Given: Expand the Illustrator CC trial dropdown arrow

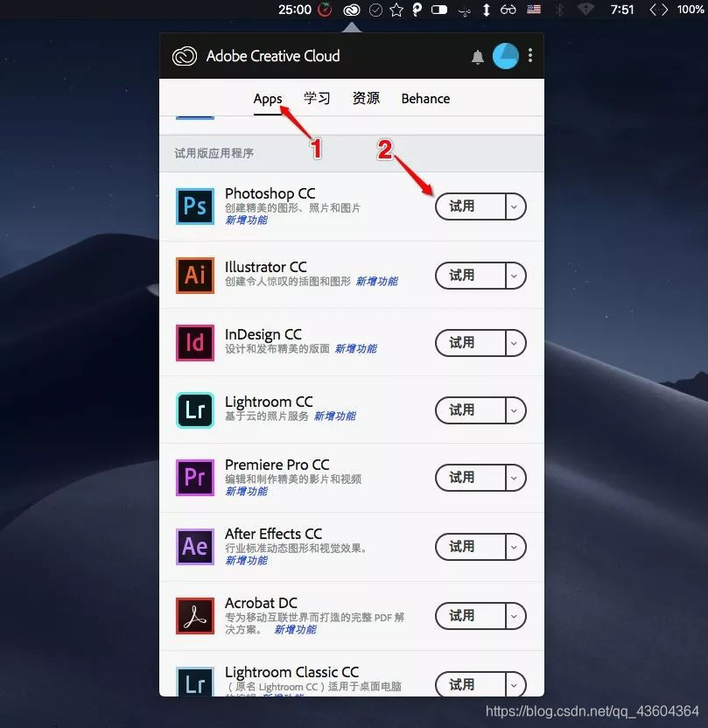Looking at the screenshot, I should pos(515,276).
